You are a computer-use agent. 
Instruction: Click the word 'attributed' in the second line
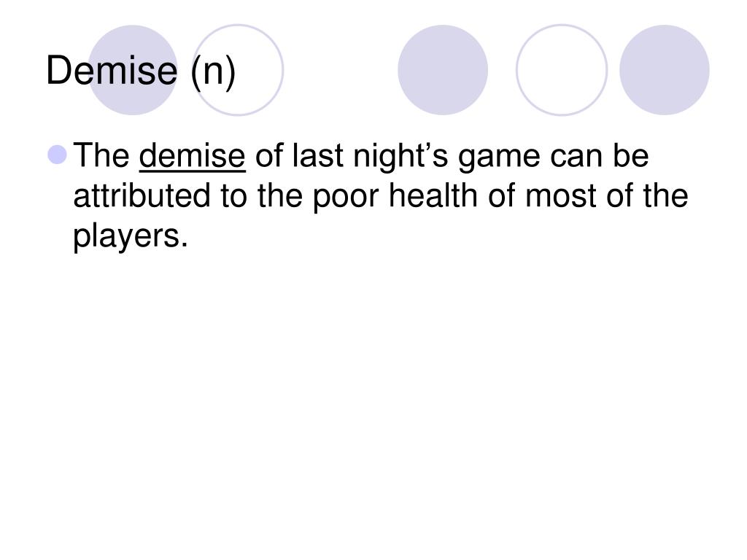coord(142,195)
